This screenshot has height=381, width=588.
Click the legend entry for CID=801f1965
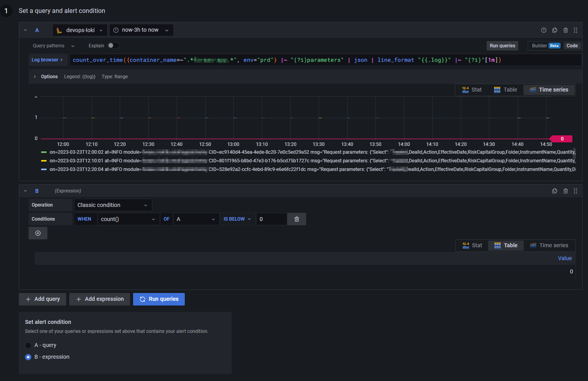click(312, 161)
